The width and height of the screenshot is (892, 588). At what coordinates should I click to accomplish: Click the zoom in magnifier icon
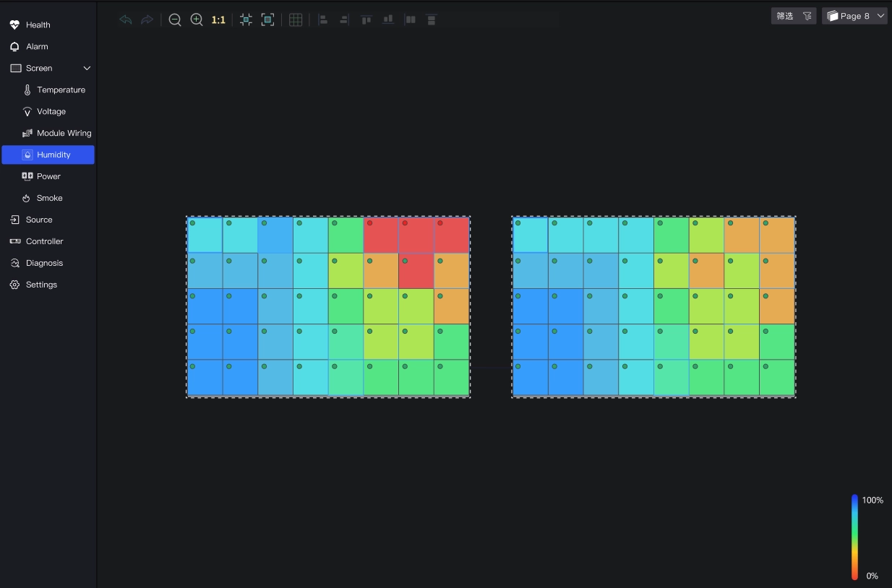coord(197,20)
